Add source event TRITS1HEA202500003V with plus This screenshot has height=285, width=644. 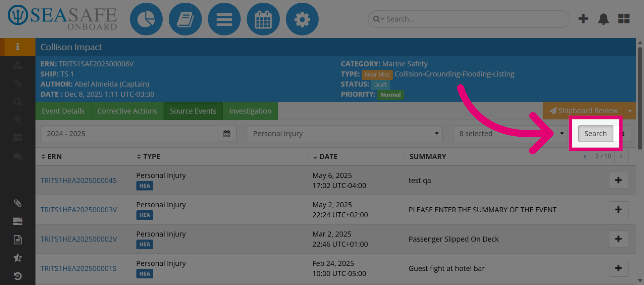coord(619,210)
